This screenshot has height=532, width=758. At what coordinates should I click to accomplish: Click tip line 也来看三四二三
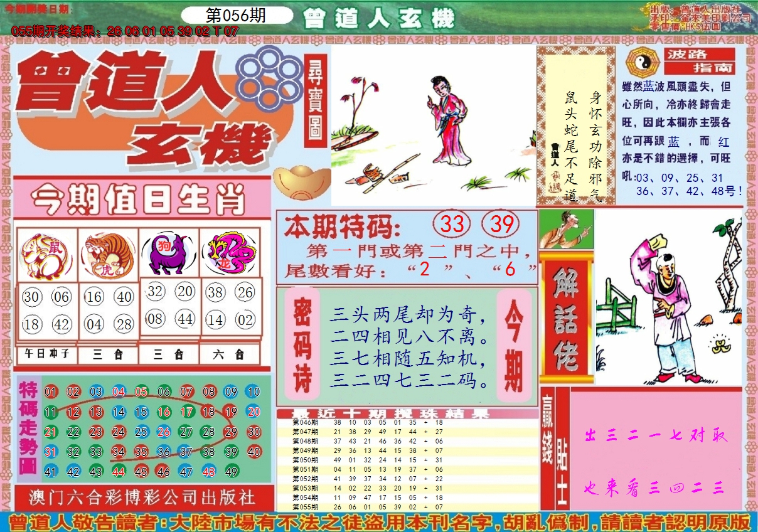coord(654,487)
